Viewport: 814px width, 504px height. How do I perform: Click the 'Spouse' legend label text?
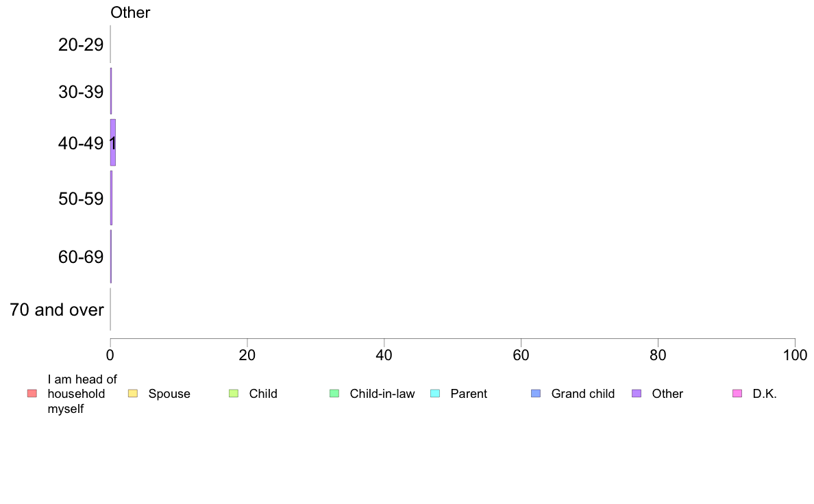tap(169, 394)
